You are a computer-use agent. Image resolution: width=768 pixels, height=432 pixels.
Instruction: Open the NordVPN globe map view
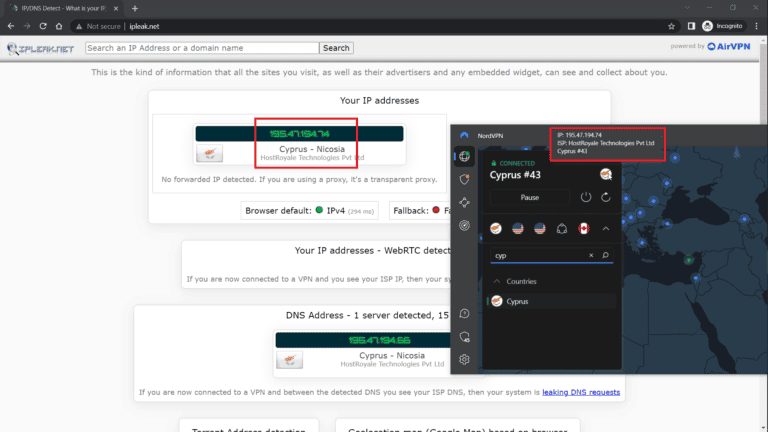(x=464, y=155)
